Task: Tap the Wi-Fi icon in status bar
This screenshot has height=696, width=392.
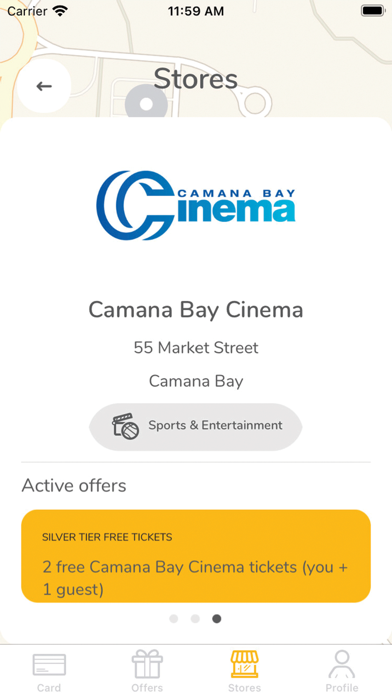Action: point(60,10)
